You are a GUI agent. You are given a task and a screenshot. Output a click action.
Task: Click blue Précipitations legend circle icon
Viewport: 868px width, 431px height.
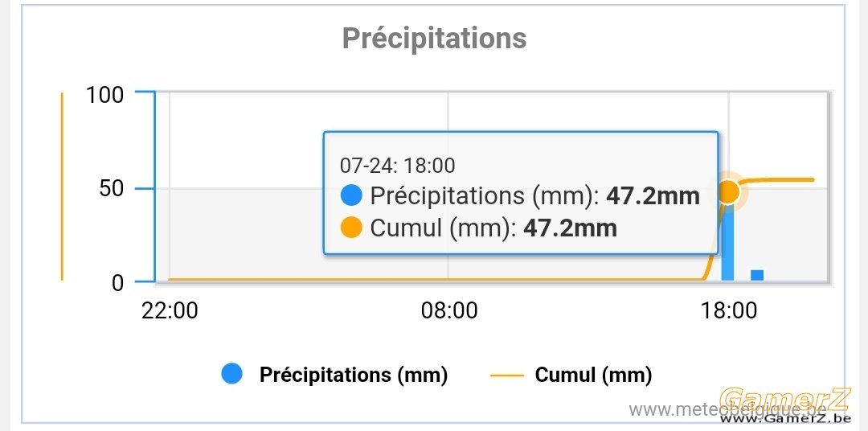point(232,374)
